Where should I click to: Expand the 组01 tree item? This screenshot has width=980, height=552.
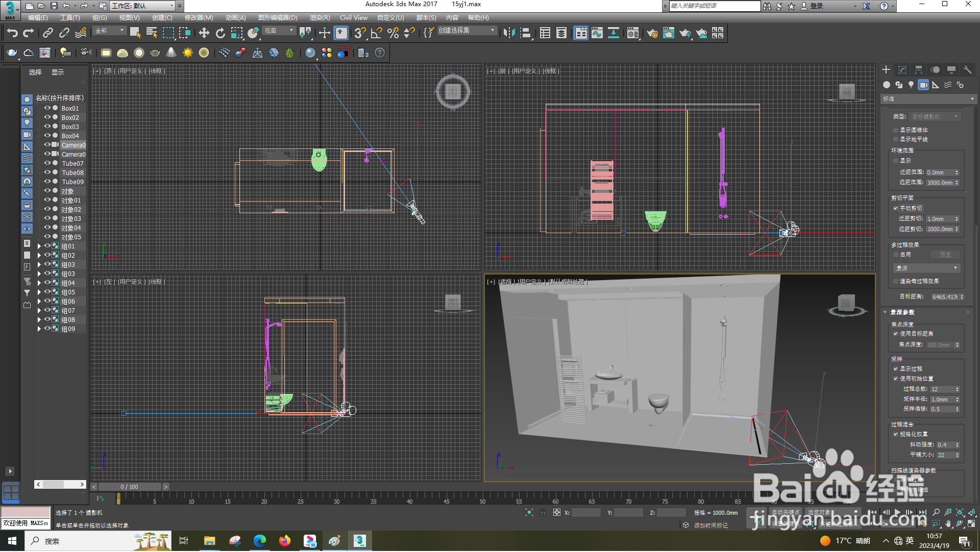click(39, 247)
